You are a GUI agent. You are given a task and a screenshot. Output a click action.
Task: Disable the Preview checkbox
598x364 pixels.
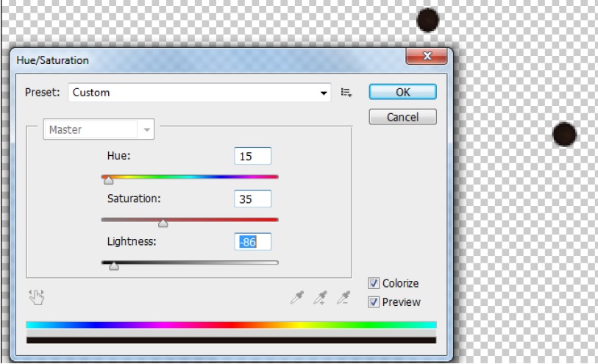(x=374, y=301)
